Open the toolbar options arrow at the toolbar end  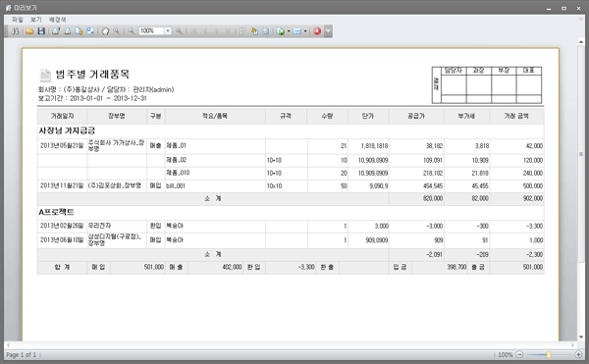[328, 31]
